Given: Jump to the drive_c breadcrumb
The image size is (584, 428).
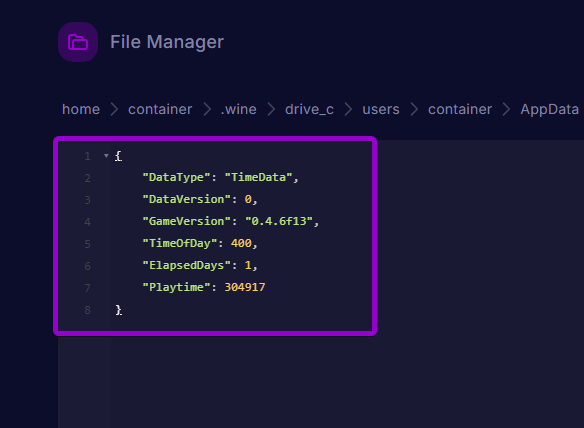Looking at the screenshot, I should (x=309, y=109).
